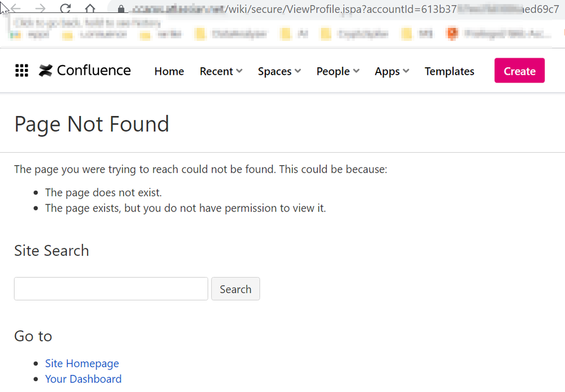This screenshot has width=565, height=392.
Task: Click 'The page does not exist.' text
Action: pos(103,192)
